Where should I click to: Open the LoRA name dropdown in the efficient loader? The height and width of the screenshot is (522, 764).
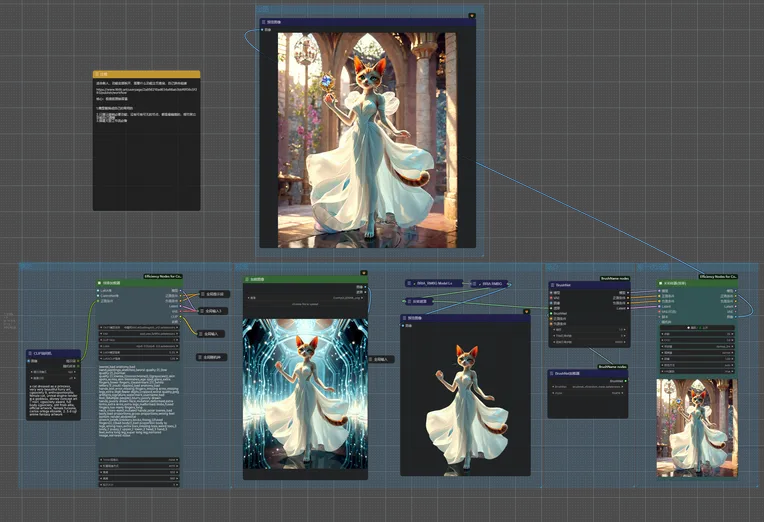pyautogui.click(x=139, y=346)
